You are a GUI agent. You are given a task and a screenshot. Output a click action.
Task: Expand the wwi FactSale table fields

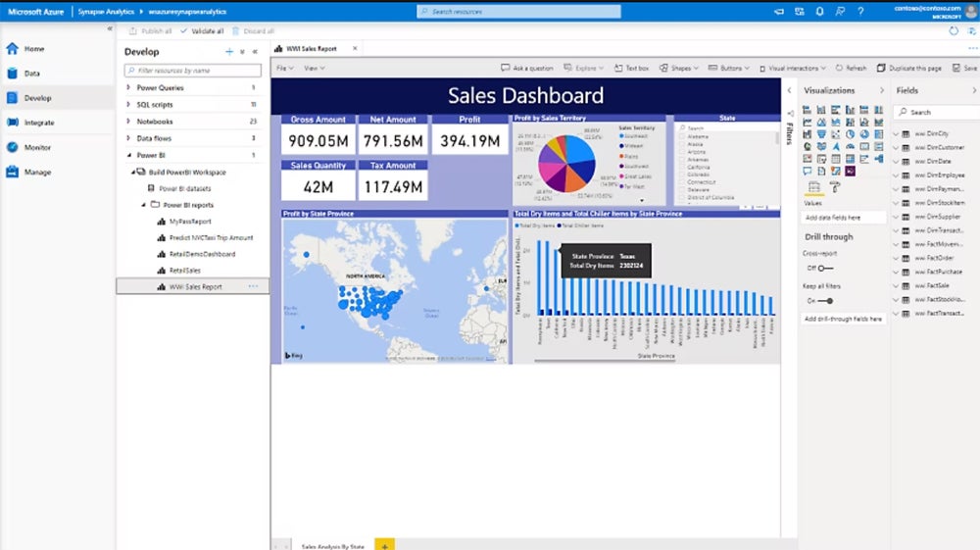click(896, 285)
